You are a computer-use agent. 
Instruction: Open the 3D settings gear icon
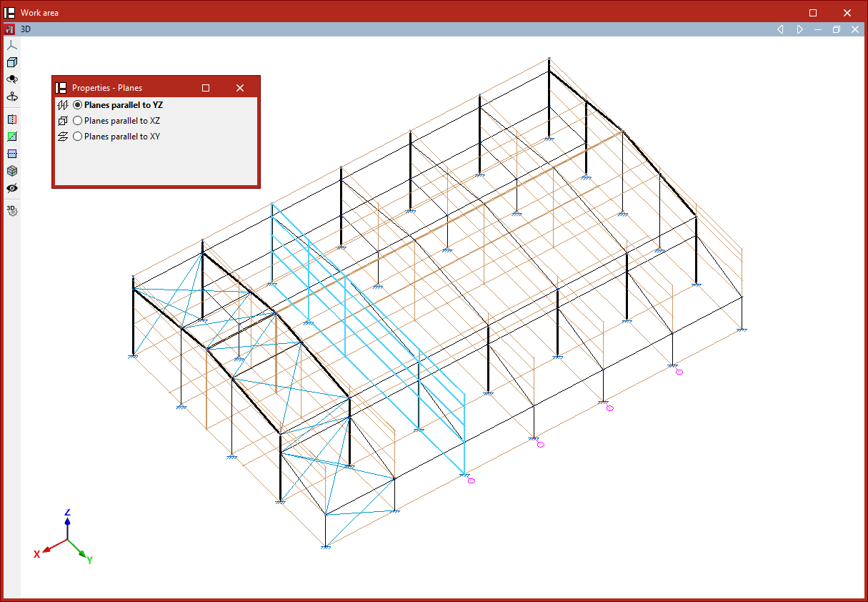coord(11,210)
